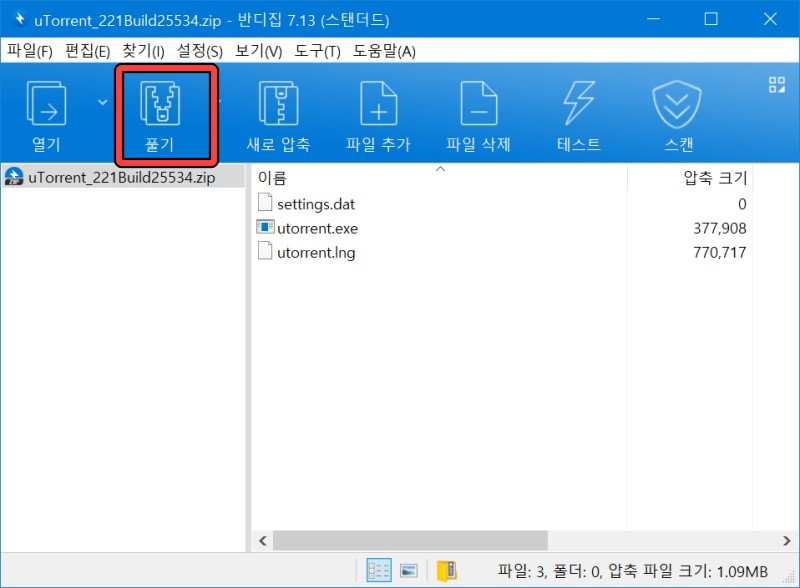Open the 보기(V) menu

[x=259, y=51]
